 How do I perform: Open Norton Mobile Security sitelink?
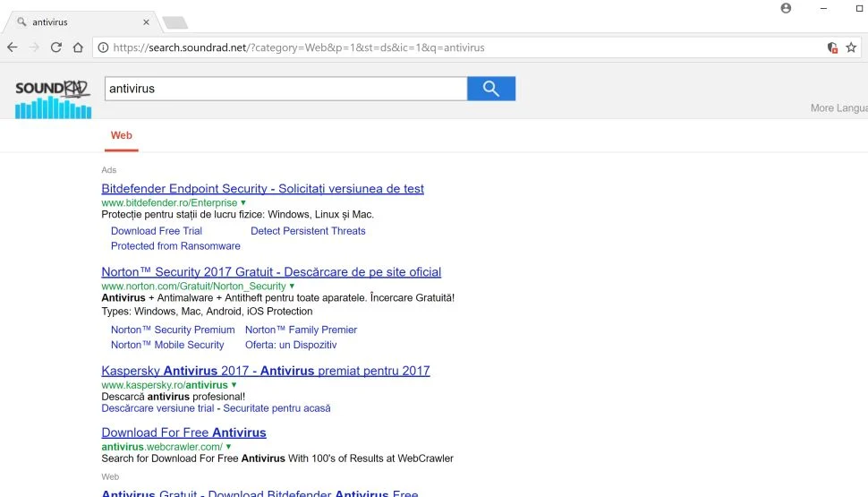(167, 345)
